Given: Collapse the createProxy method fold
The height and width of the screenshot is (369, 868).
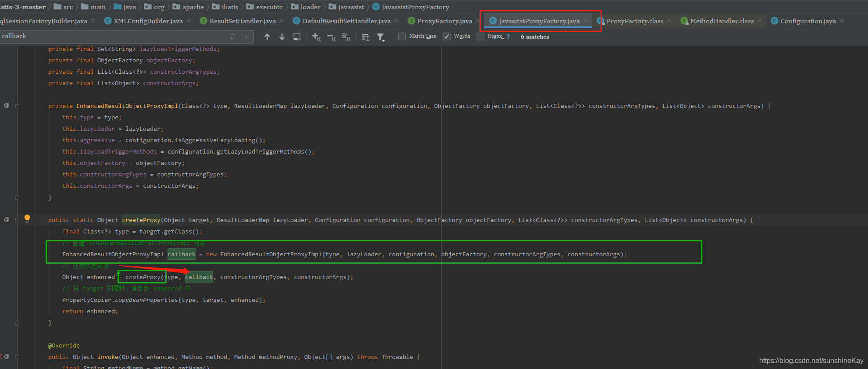Looking at the screenshot, I should point(17,220).
